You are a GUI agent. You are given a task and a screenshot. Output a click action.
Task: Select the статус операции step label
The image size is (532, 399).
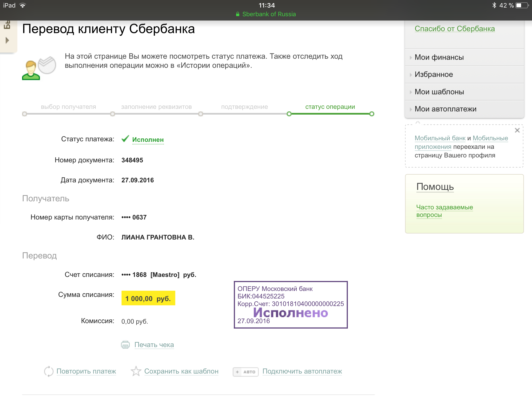click(330, 107)
